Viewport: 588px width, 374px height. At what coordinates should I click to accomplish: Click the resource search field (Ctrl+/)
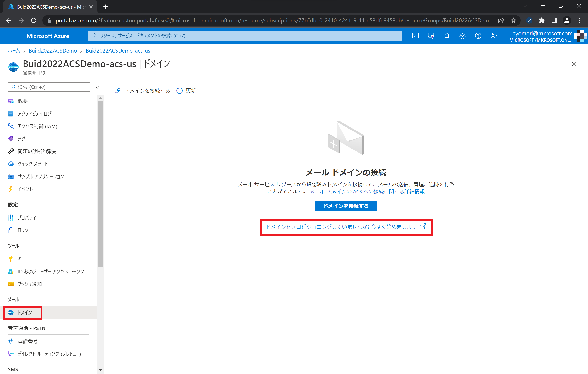[x=244, y=36]
